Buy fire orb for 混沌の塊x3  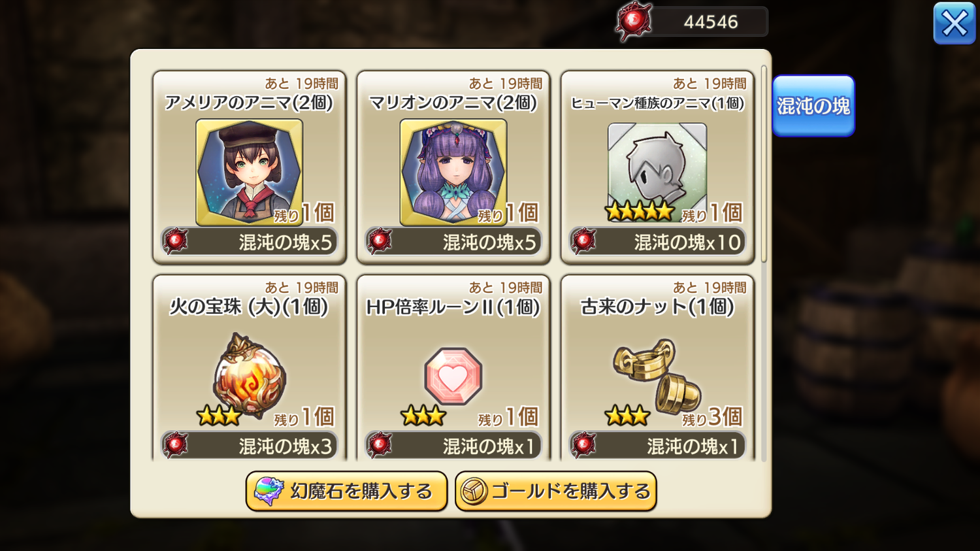[249, 446]
